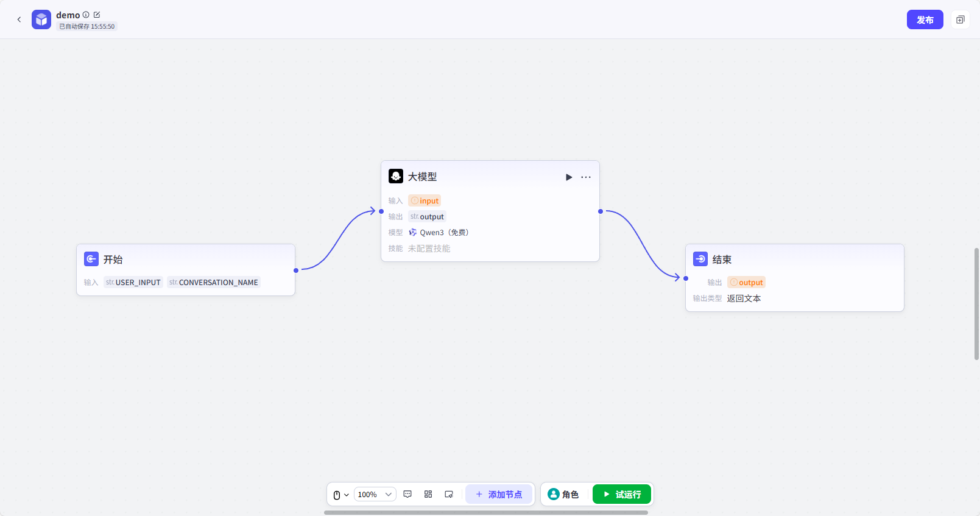The width and height of the screenshot is (980, 516).
Task: Open the 角色 role settings
Action: click(563, 494)
